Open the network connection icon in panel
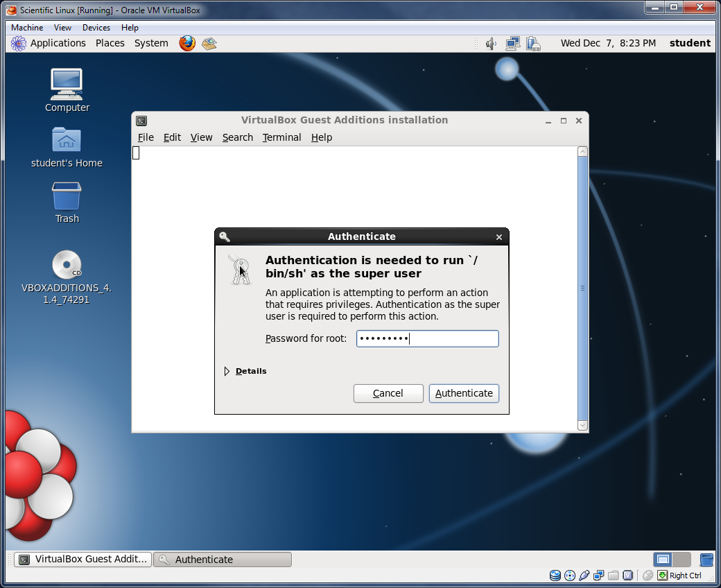Viewport: 721px width, 588px height. (513, 44)
